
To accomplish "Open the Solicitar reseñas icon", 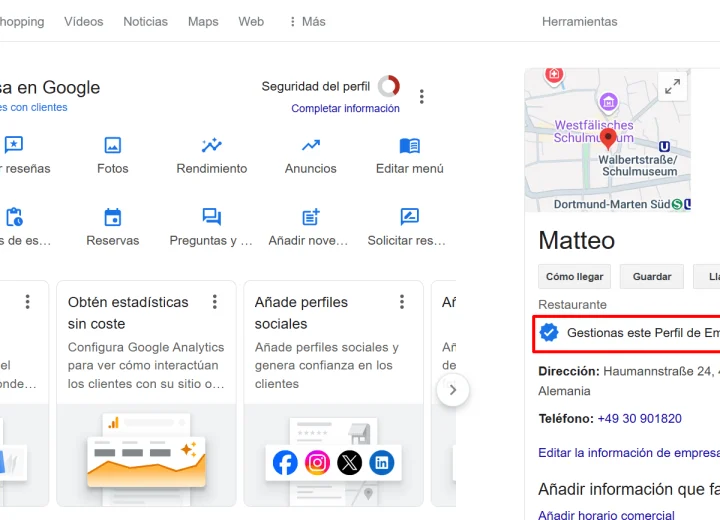I will pyautogui.click(x=410, y=217).
